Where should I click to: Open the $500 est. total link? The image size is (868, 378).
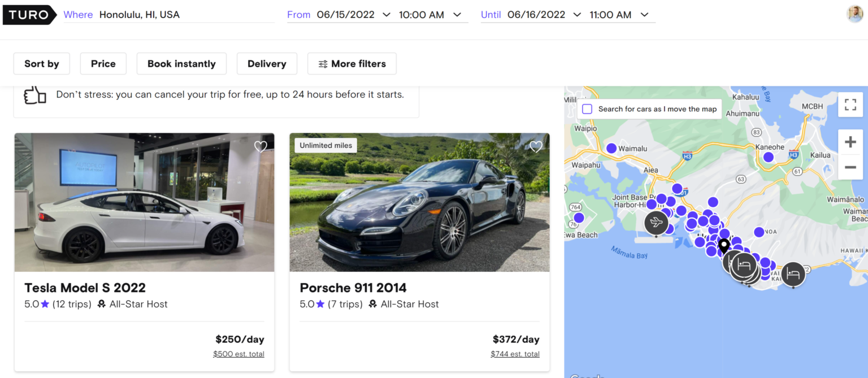point(238,353)
